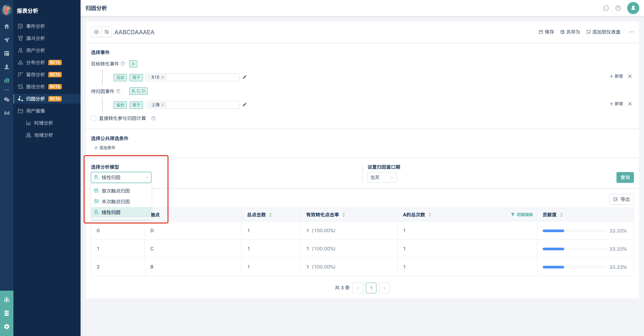The image size is (644, 336).
Task: Click the 查询 button
Action: pyautogui.click(x=625, y=177)
